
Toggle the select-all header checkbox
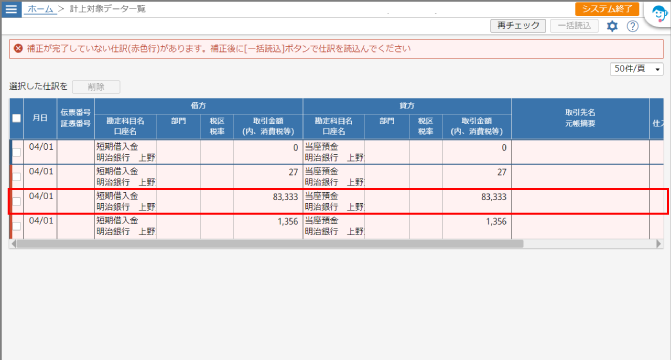point(17,118)
